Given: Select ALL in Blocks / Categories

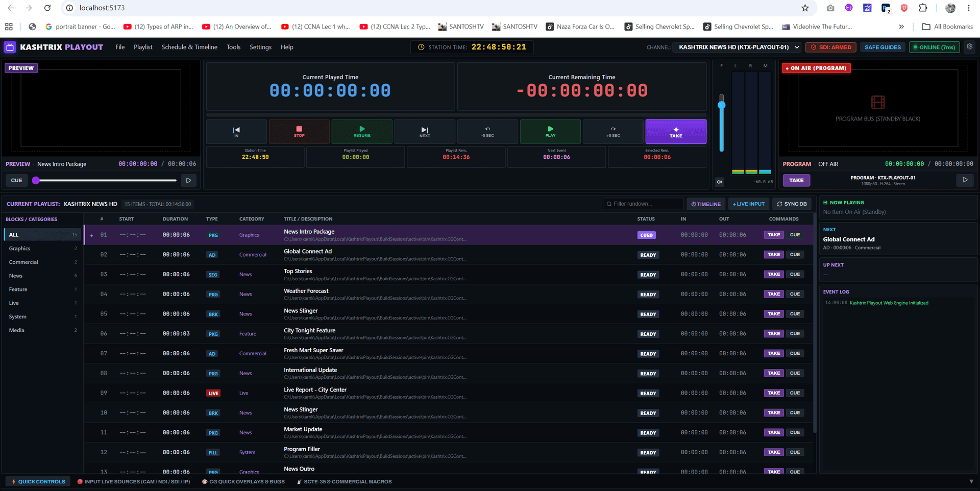Looking at the screenshot, I should (x=43, y=235).
